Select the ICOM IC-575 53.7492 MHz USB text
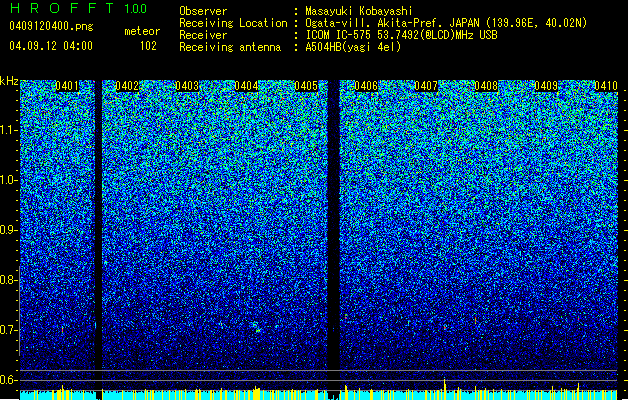The image size is (629, 400). click(401, 35)
